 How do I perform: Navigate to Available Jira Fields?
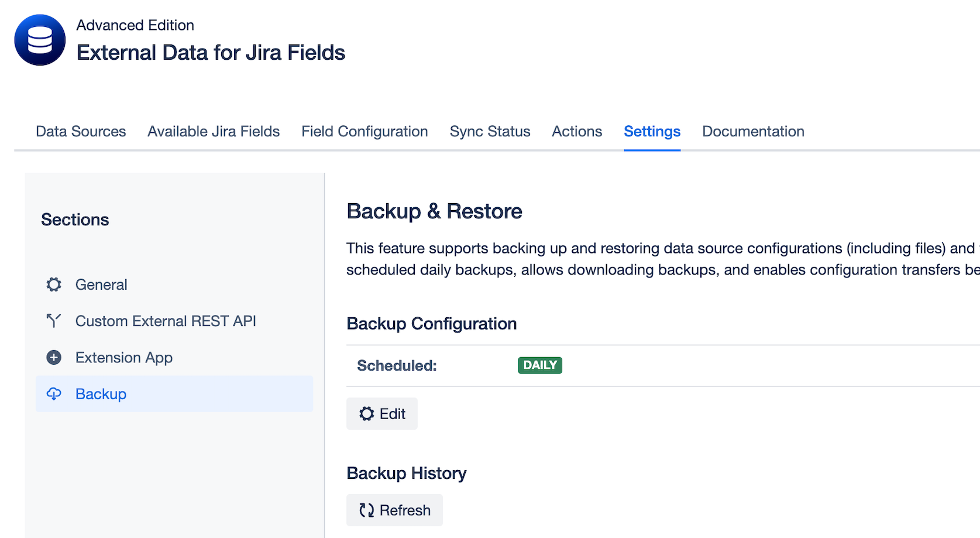[213, 131]
